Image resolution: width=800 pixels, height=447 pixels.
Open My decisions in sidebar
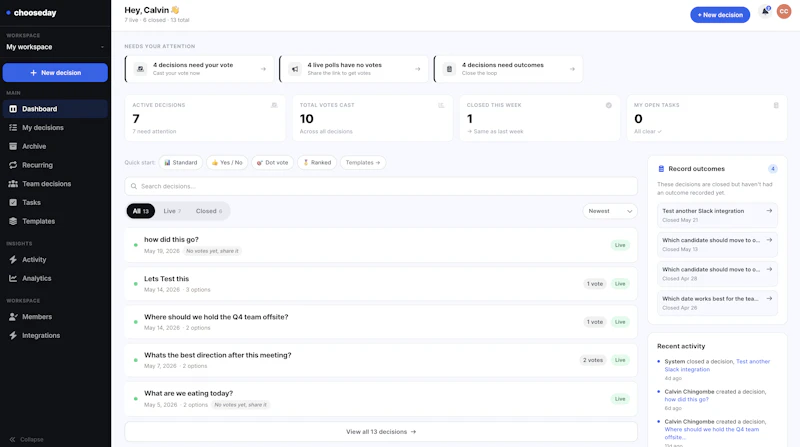[x=55, y=128]
